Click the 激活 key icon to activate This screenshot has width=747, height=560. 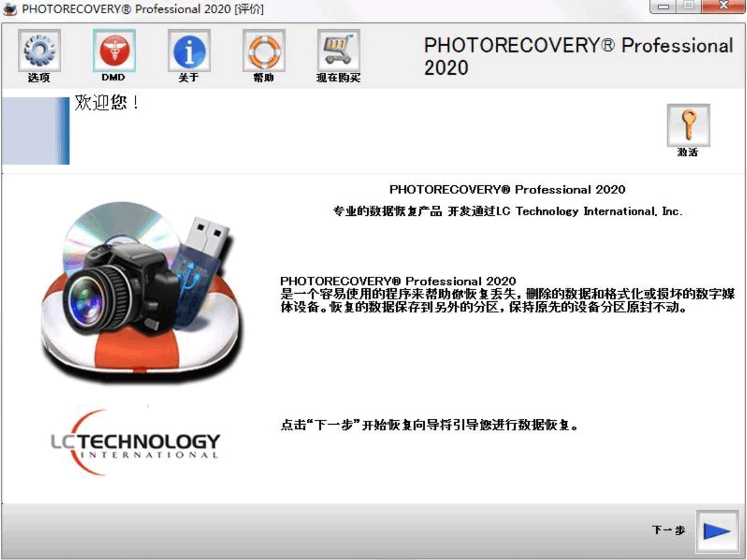click(x=688, y=125)
